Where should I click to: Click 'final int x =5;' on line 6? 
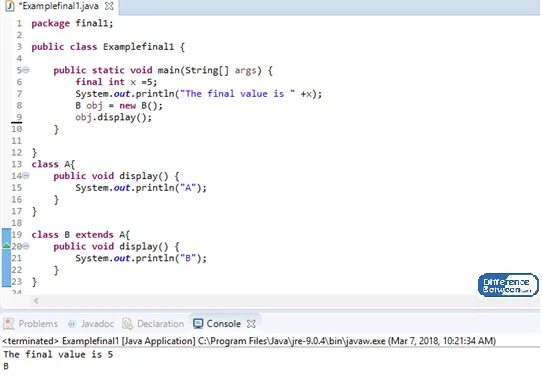pyautogui.click(x=116, y=82)
